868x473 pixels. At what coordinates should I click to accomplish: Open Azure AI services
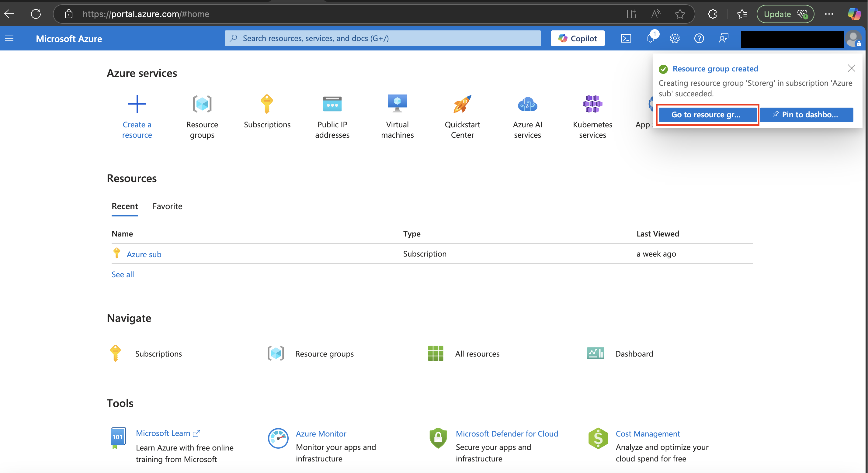[x=527, y=116]
